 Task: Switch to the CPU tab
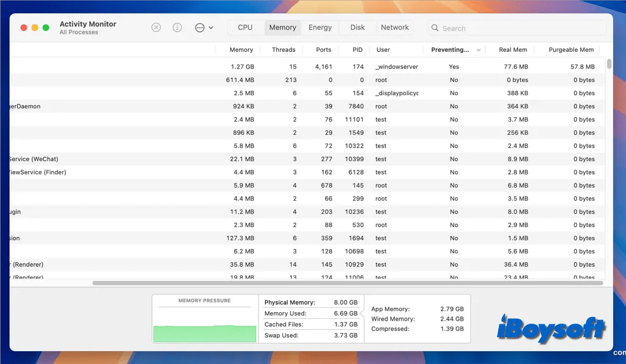coord(245,27)
